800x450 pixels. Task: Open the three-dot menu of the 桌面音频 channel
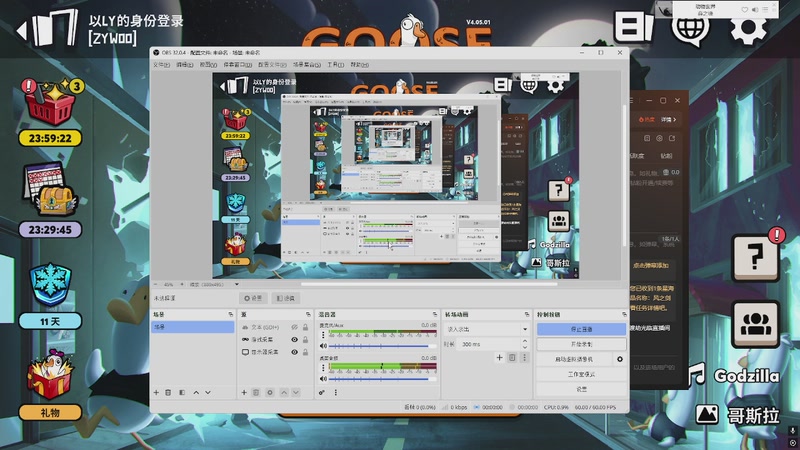[x=323, y=367]
